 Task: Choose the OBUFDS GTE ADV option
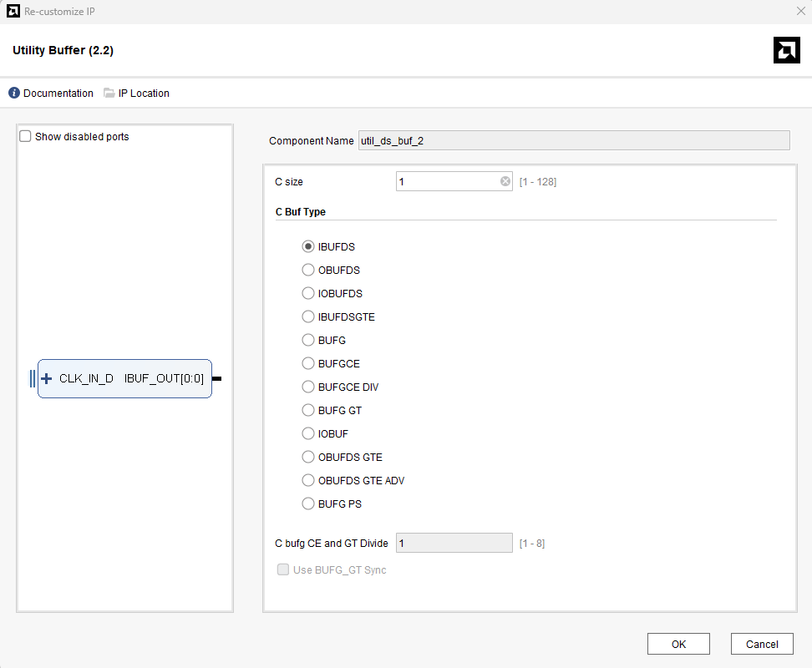308,481
